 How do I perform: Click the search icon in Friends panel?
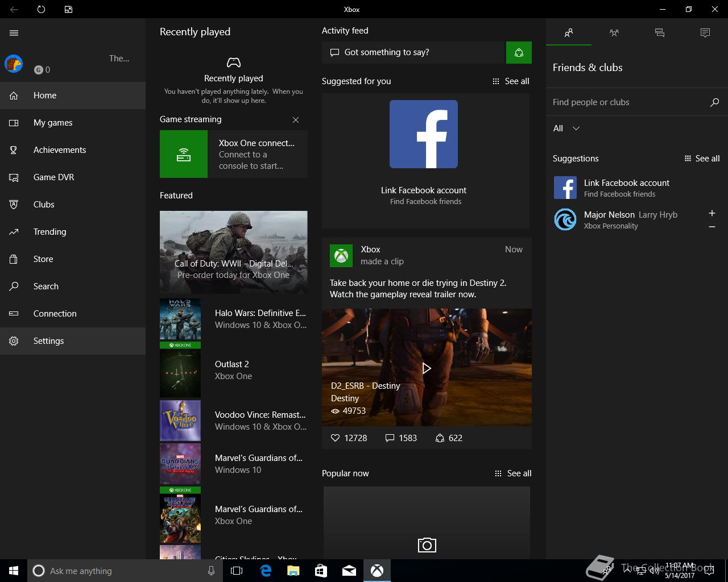pos(715,102)
